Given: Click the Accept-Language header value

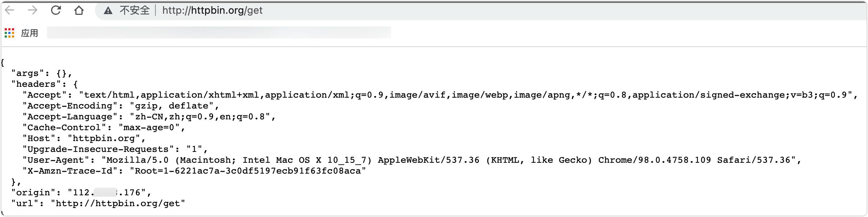Looking at the screenshot, I should point(200,117).
